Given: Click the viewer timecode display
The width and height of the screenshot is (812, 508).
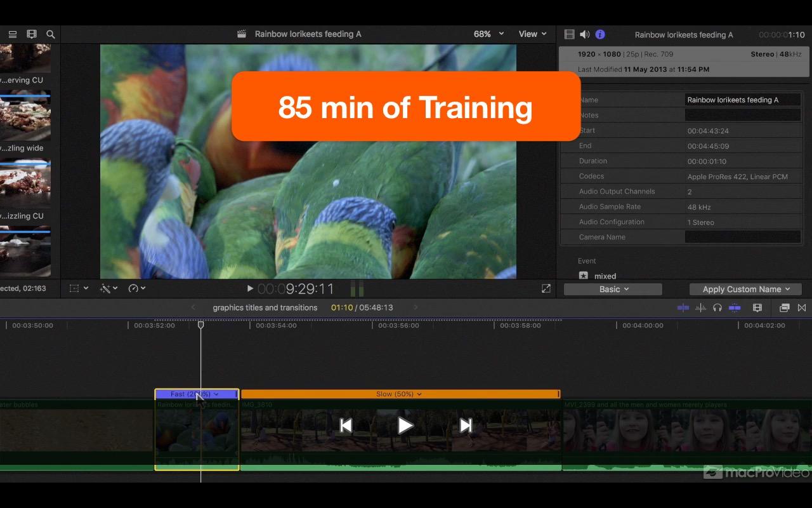Looking at the screenshot, I should point(296,289).
